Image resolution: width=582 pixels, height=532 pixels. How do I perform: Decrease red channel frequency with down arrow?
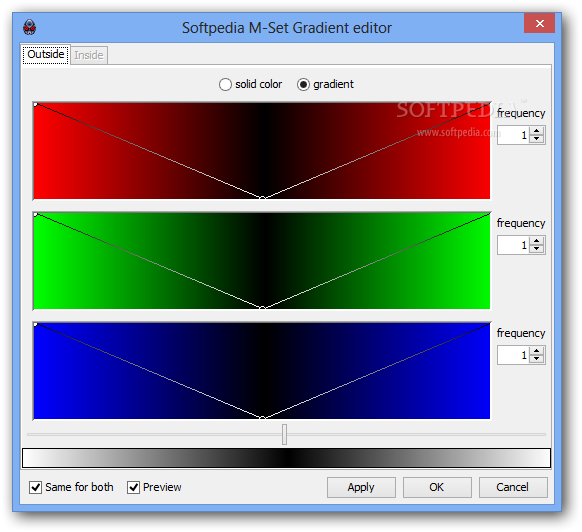[x=536, y=139]
